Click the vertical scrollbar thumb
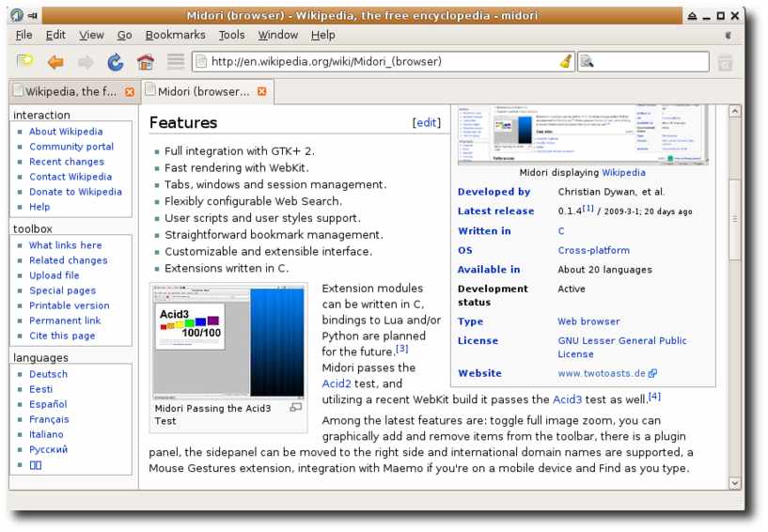Viewport: 768px width, 532px height. [734, 219]
